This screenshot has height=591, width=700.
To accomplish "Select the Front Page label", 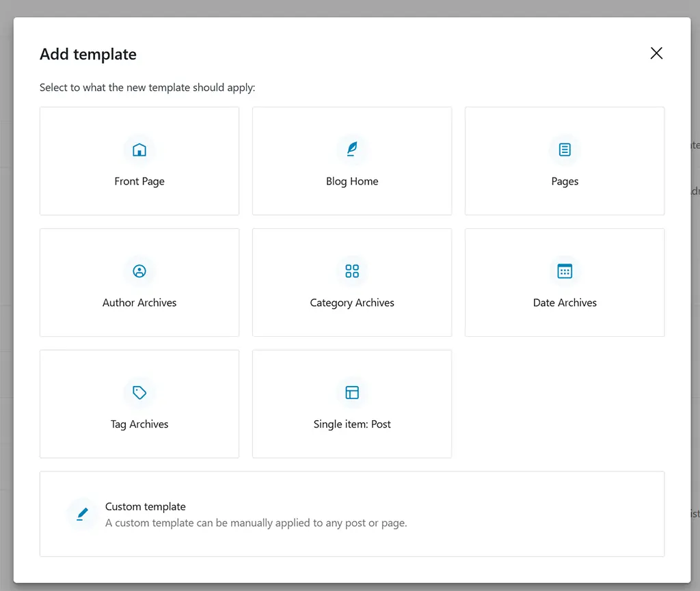I will (x=139, y=182).
